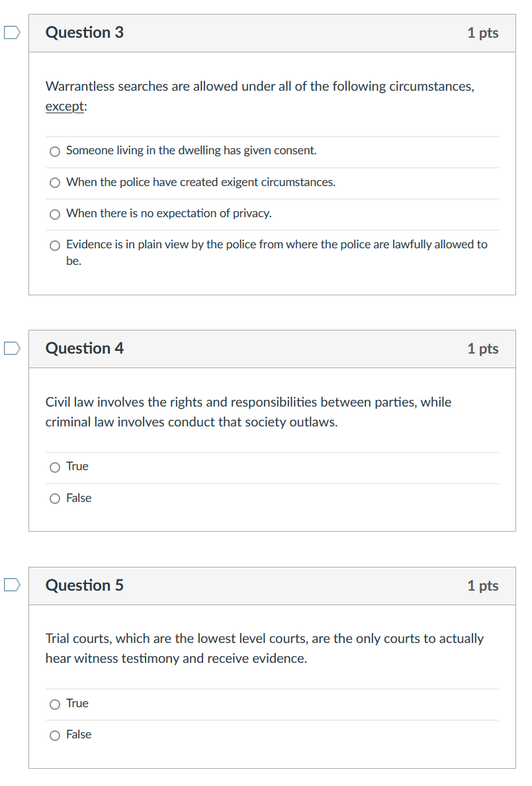This screenshot has width=532, height=786.
Task: Select False for Question 5
Action: click(55, 735)
